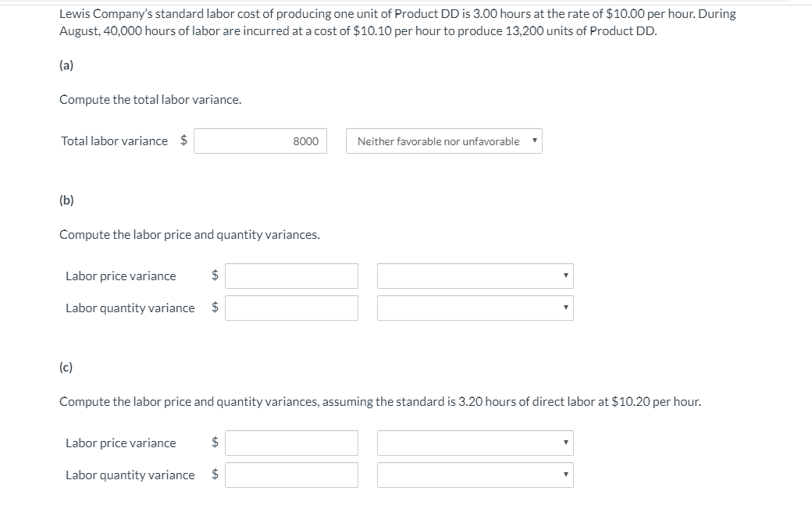
Task: Click the '(c)' section label
Action: pyautogui.click(x=66, y=368)
